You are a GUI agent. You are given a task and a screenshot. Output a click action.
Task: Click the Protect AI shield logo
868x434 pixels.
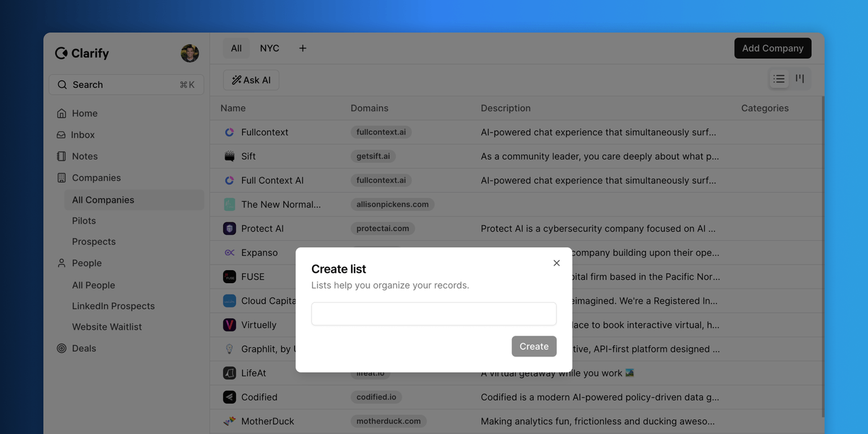[229, 228]
